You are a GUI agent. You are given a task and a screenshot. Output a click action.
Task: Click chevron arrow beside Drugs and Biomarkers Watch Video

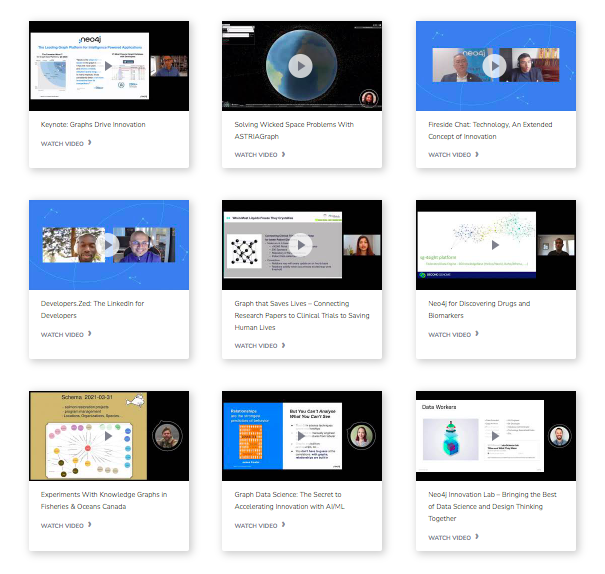click(x=477, y=334)
